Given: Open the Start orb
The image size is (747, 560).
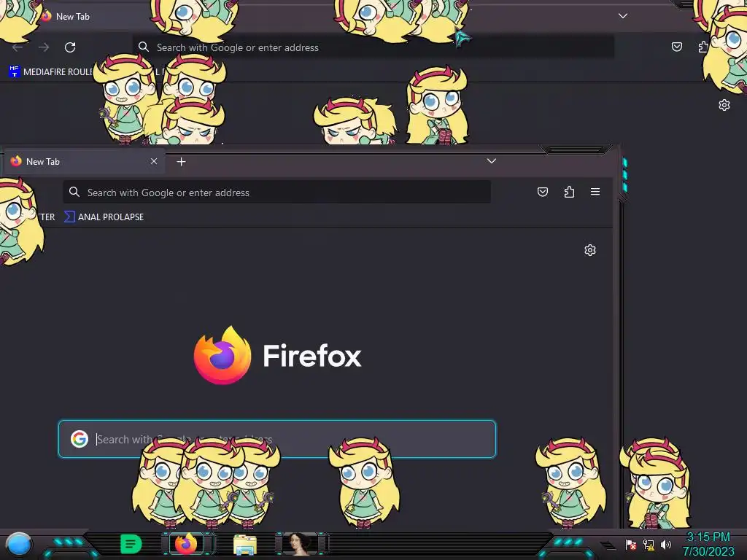Looking at the screenshot, I should click(x=18, y=544).
